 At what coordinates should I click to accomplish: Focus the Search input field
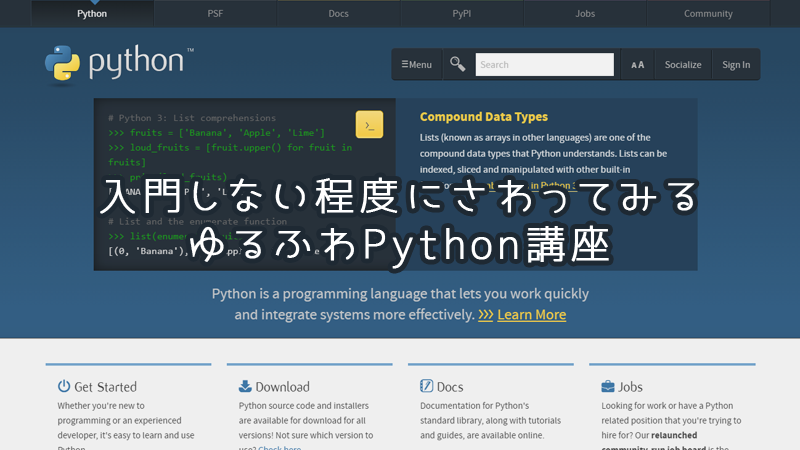click(544, 65)
